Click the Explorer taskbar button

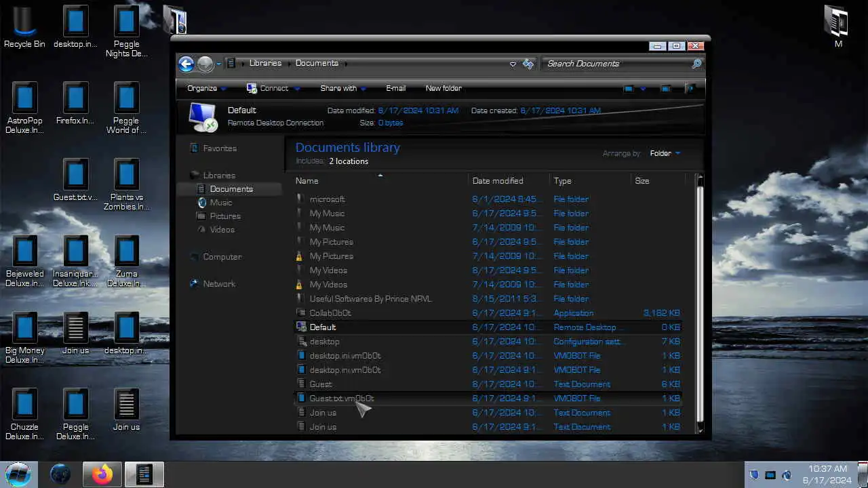pos(144,474)
